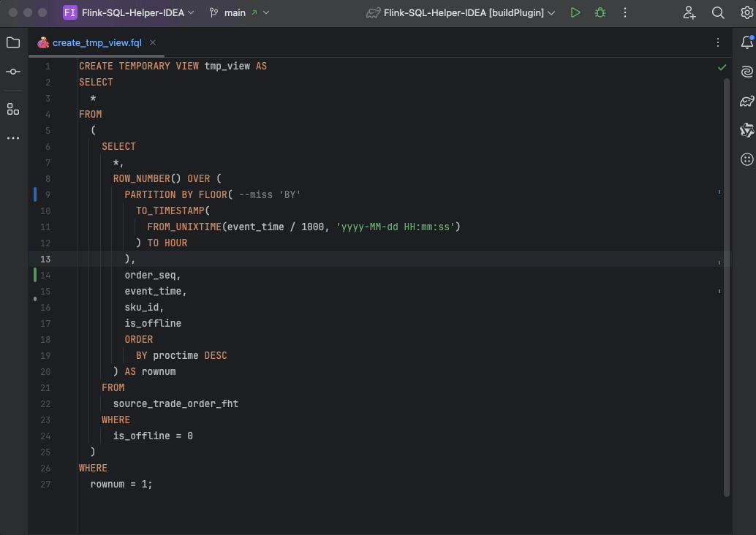
Task: Select the create_tmp_view.fql editor tab
Action: (x=97, y=43)
